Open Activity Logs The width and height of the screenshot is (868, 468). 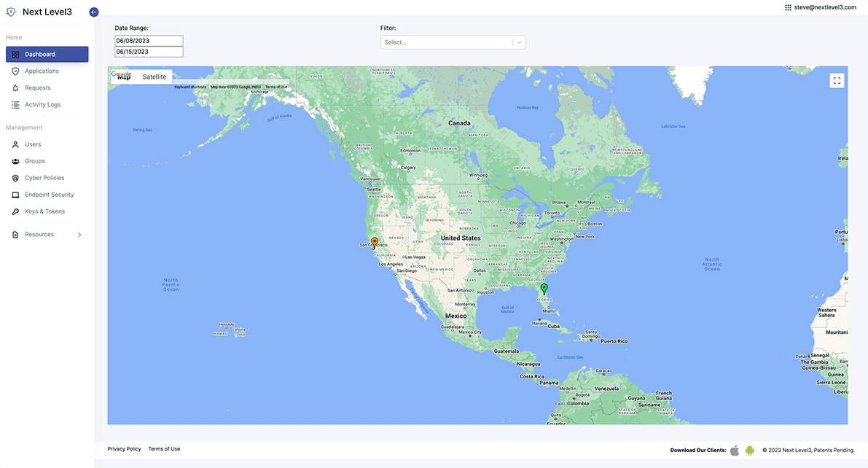click(42, 105)
